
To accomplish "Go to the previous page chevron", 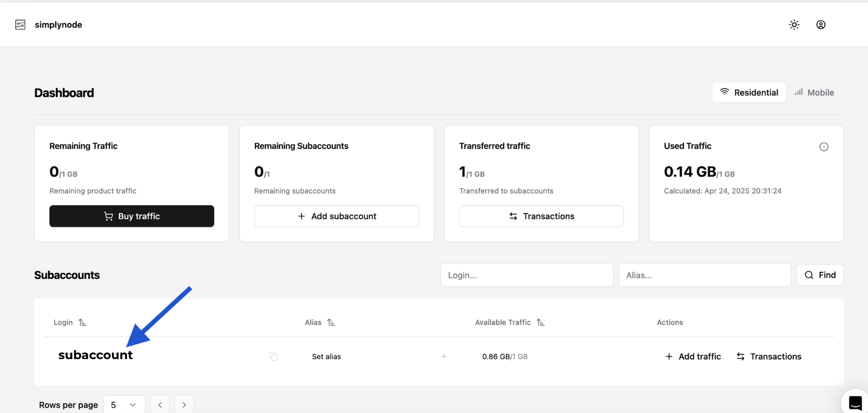I will pos(160,405).
